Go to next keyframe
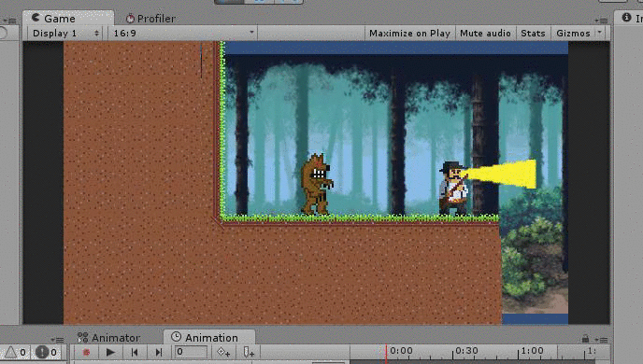Image resolution: width=643 pixels, height=364 pixels. [159, 352]
